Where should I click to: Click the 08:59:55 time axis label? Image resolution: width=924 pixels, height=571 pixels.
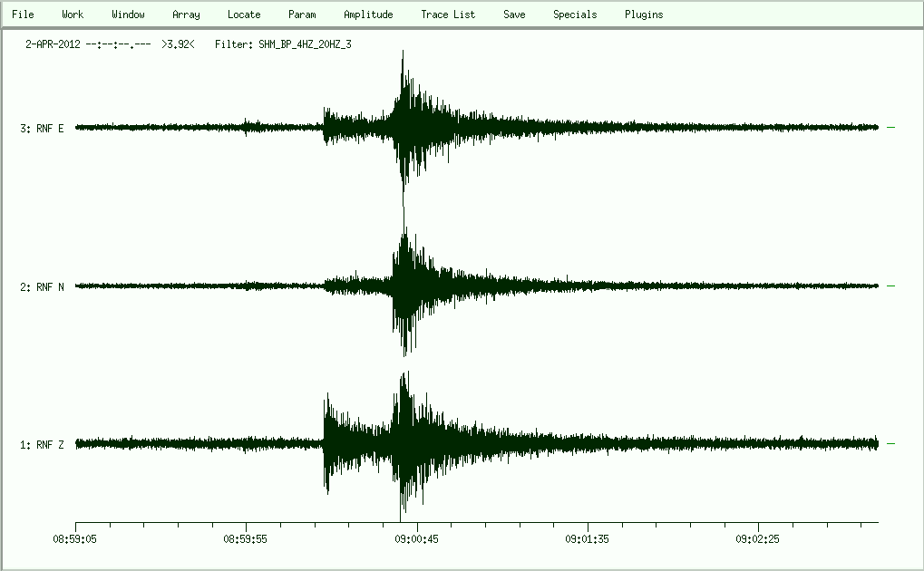[247, 538]
